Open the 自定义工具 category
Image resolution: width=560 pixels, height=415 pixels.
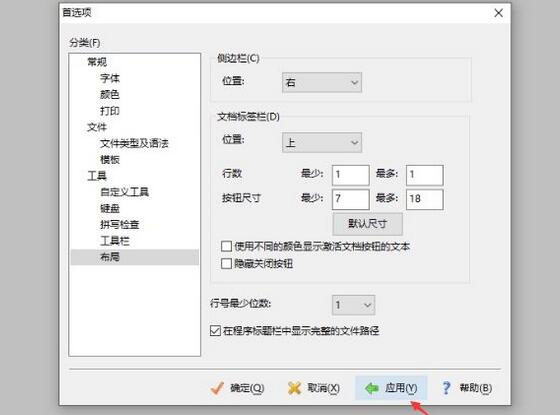[124, 192]
